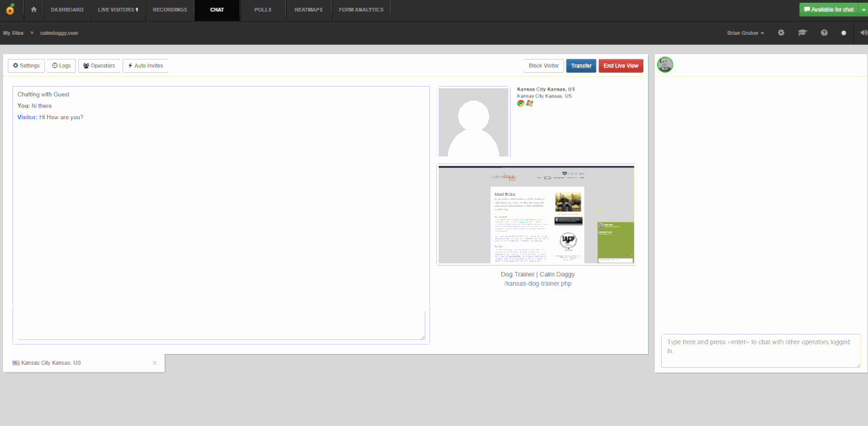Click the orange app logo icon

pos(9,10)
